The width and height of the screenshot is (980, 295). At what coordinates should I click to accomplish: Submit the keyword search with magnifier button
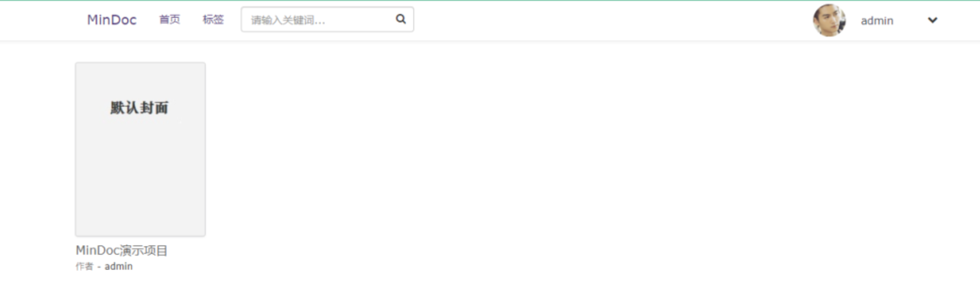coord(401,19)
